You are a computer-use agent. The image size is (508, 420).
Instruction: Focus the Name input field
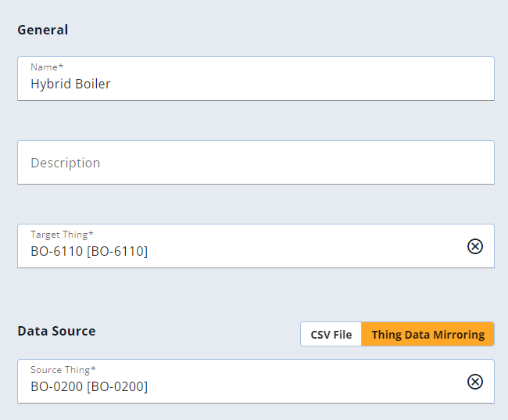[256, 79]
